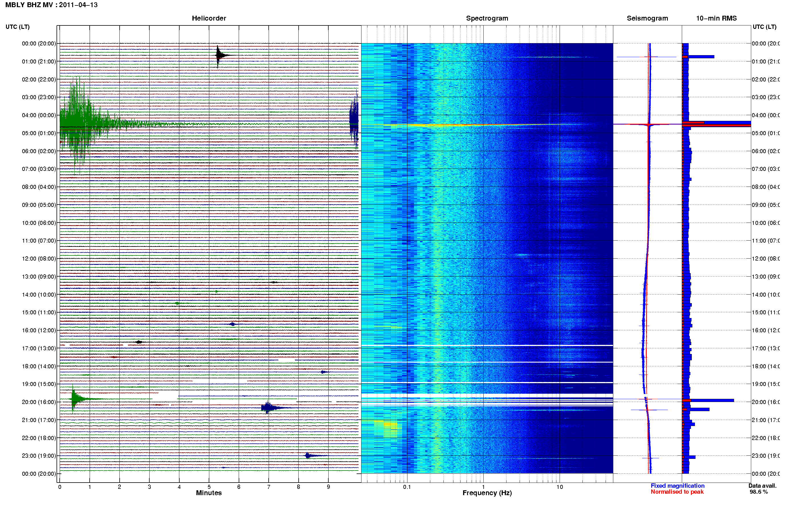Click the left axis label 09:00 (05:00)
The width and height of the screenshot is (812, 508).
[x=39, y=205]
